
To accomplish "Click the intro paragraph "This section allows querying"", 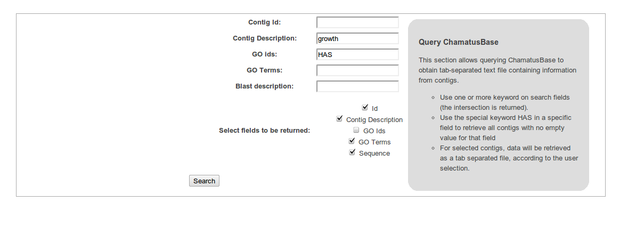I will (498, 70).
